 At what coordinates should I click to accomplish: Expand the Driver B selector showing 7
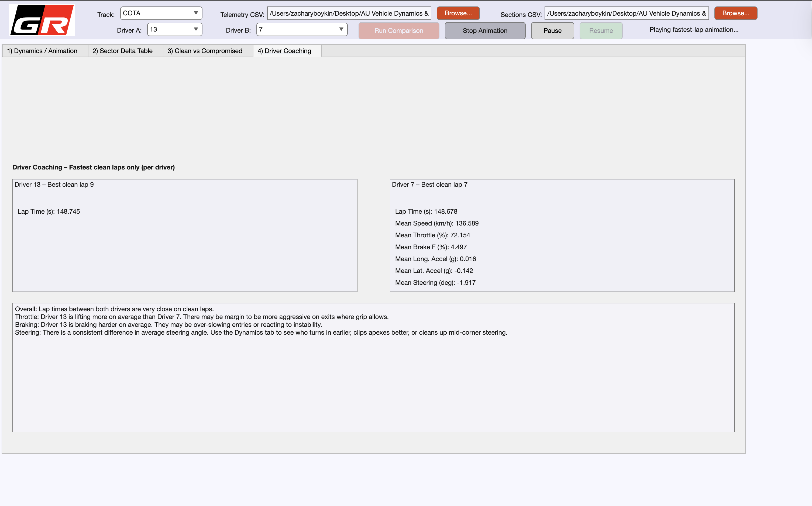(302, 29)
